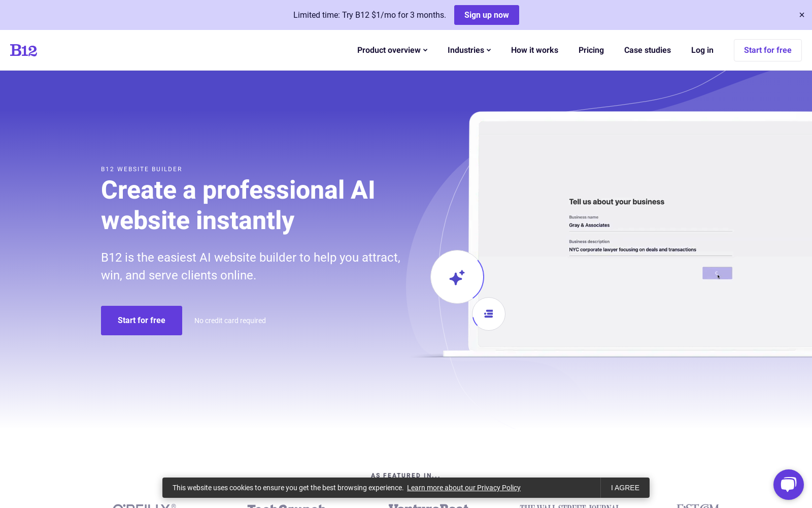Click Log in
Image resolution: width=812 pixels, height=508 pixels.
click(x=702, y=50)
